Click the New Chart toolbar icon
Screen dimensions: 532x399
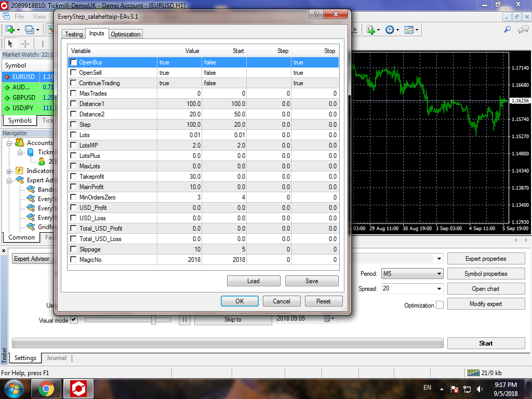click(10, 30)
